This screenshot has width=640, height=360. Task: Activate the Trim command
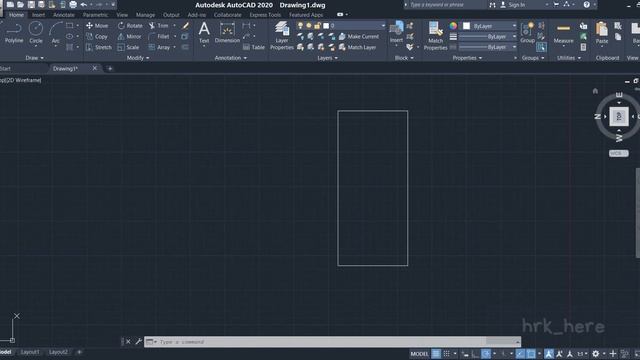click(159, 25)
